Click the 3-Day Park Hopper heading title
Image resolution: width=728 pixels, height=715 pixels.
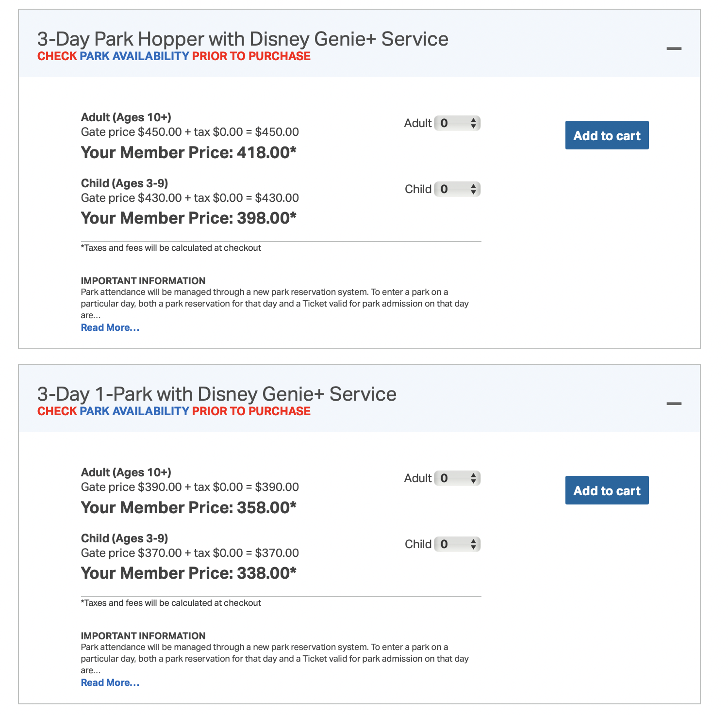243,39
